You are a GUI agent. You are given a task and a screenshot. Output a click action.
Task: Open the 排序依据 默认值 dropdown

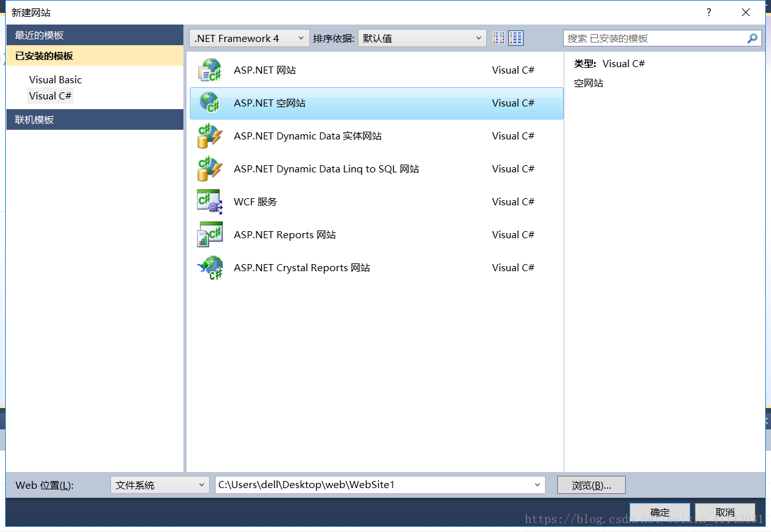coord(422,38)
